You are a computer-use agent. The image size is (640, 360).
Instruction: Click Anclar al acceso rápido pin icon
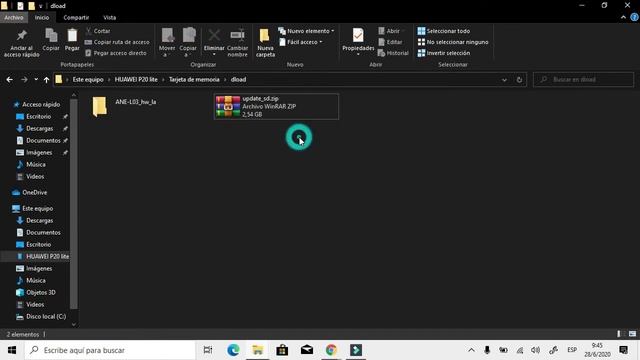[22, 36]
